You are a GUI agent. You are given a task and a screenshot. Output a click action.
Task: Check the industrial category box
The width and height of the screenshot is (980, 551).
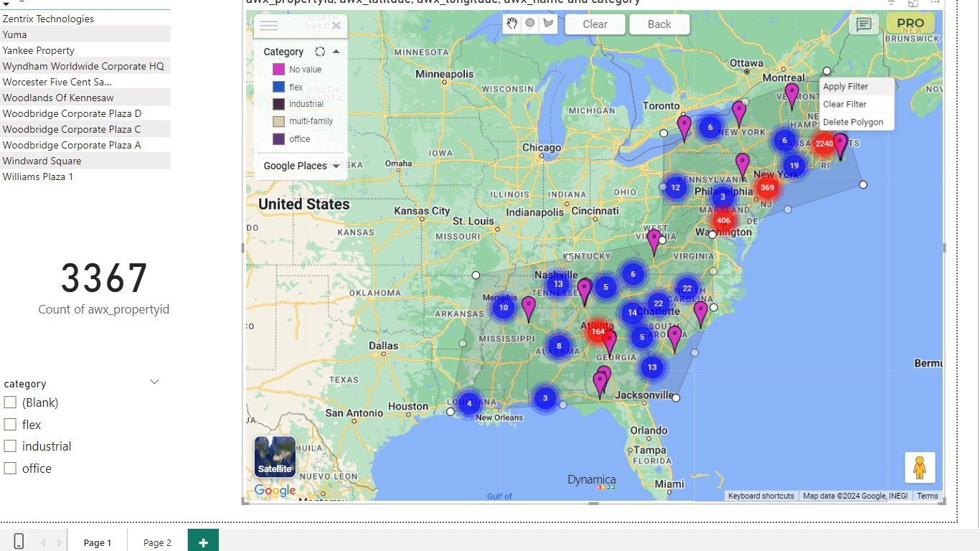click(x=10, y=446)
